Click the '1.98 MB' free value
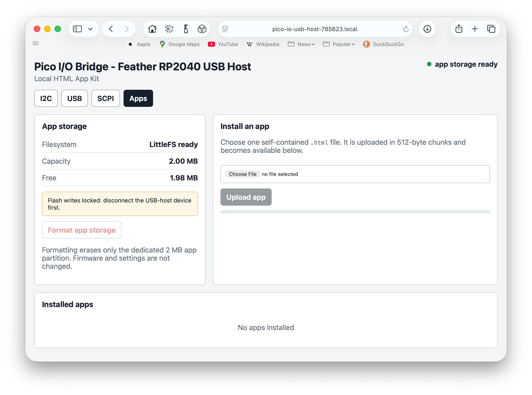The width and height of the screenshot is (532, 395). 184,178
